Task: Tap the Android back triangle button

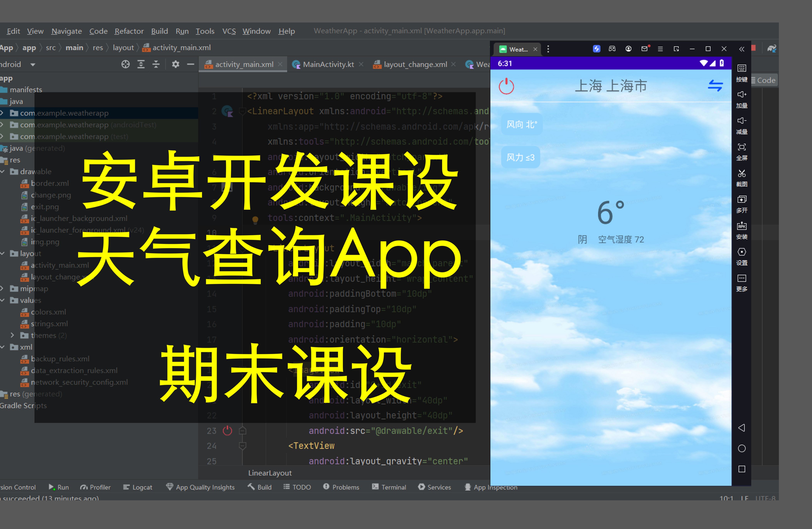Action: (x=741, y=428)
